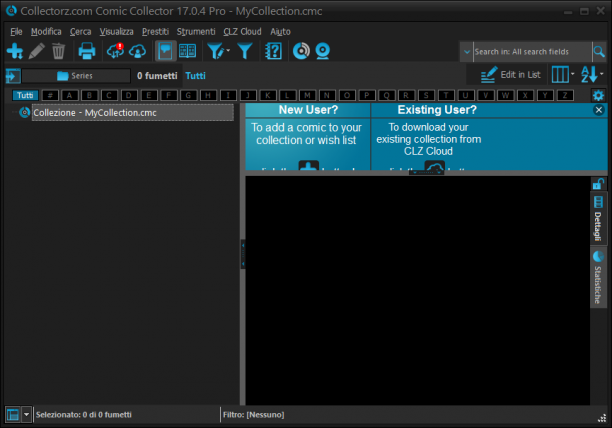The height and width of the screenshot is (428, 612).
Task: Select the # alphabet filter
Action: click(x=50, y=95)
